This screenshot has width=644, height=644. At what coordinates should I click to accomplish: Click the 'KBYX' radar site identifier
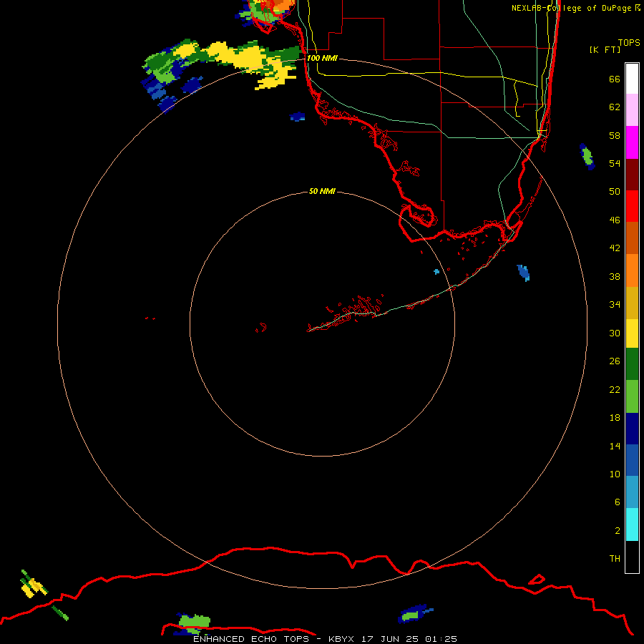pos(341,639)
